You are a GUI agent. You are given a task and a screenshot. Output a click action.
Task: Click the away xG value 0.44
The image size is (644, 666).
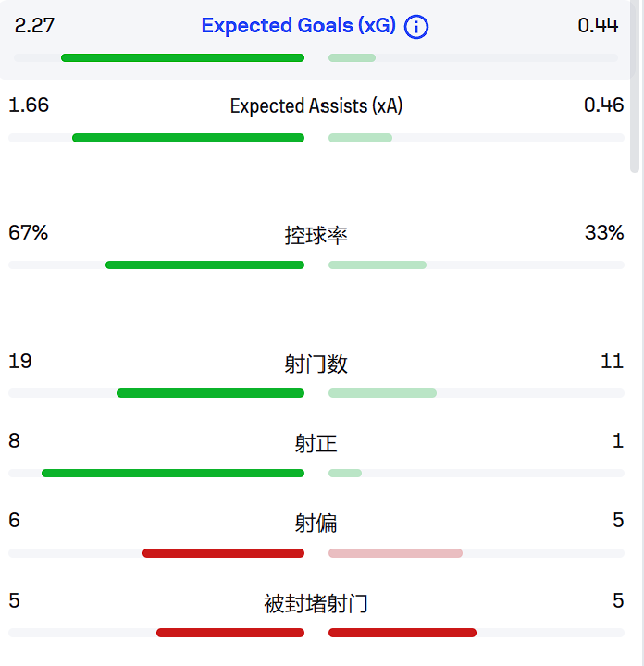(598, 26)
